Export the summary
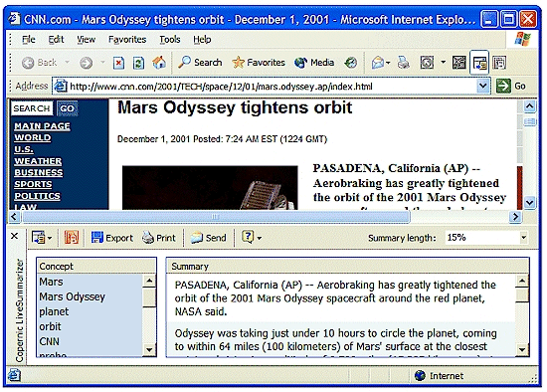547x392 pixels. [x=112, y=238]
